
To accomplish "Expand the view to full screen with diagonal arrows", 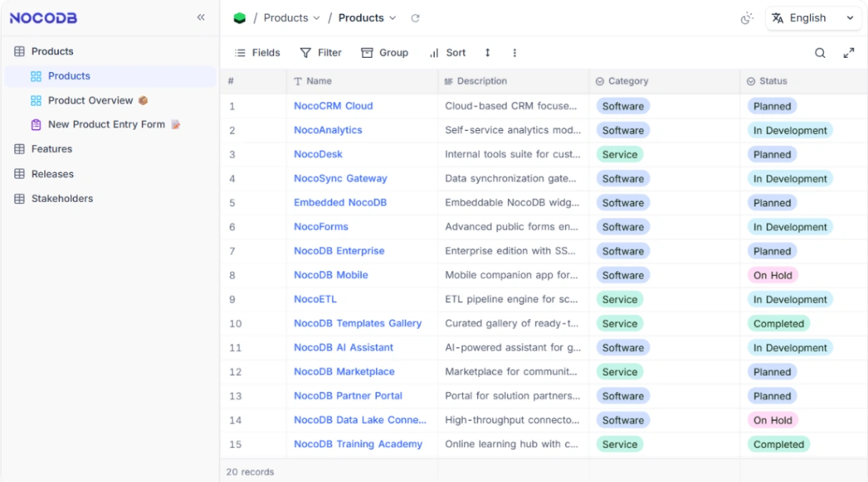I will 850,53.
